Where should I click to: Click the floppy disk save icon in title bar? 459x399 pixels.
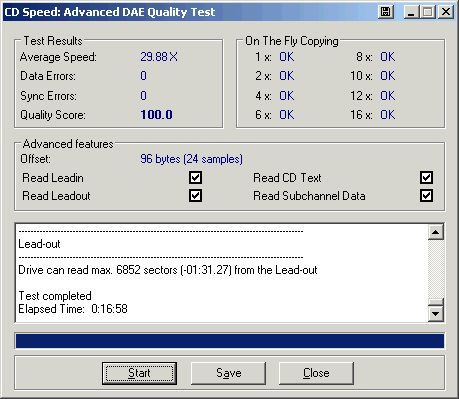click(x=386, y=12)
